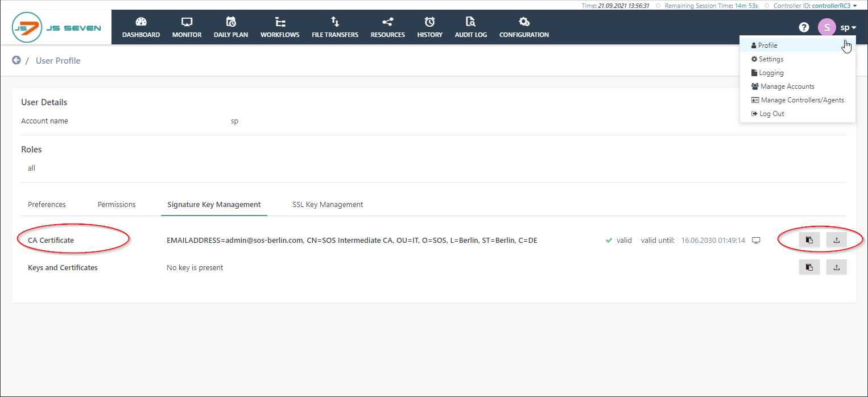
Task: Click the user avatar S
Action: [826, 27]
